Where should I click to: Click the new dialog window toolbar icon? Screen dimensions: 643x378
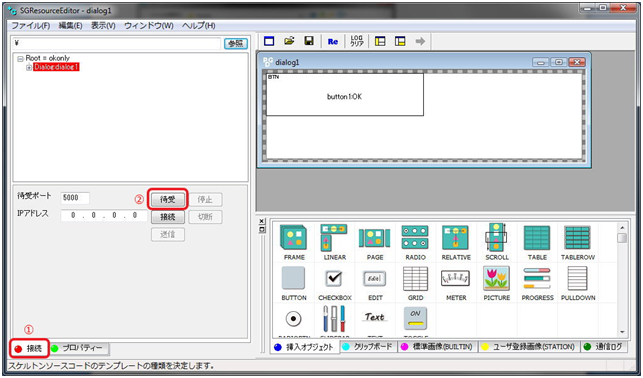269,41
